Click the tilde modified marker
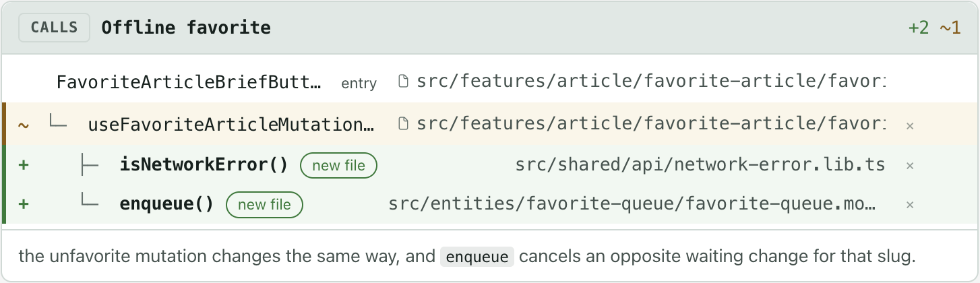 24,125
